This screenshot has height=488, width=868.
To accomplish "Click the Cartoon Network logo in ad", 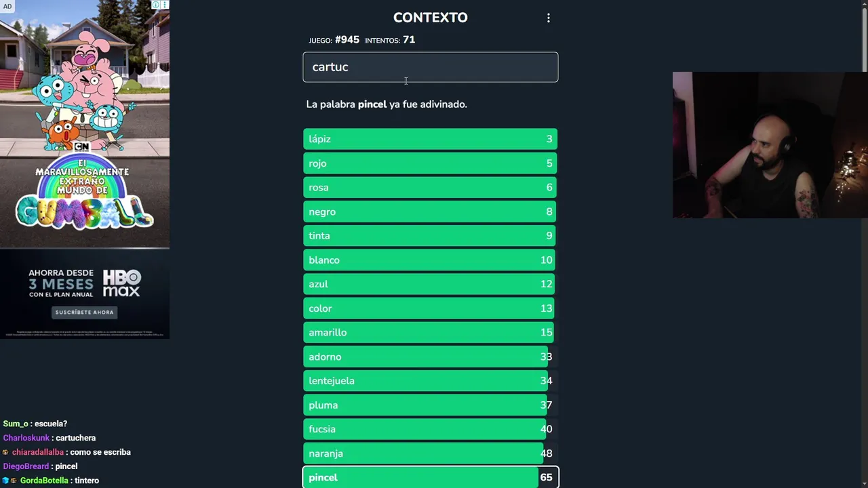I will tap(81, 146).
